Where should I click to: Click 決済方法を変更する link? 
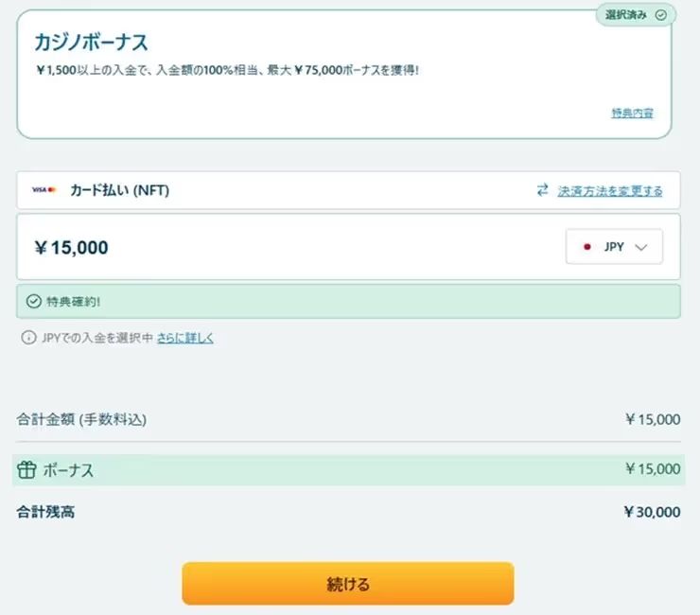pos(610,190)
